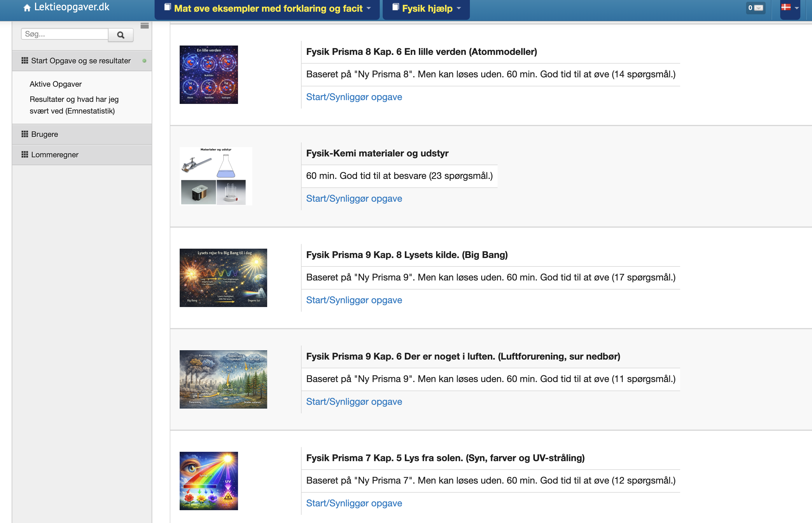The image size is (812, 523).
Task: Start the Lys fra solen opgave link
Action: (354, 503)
